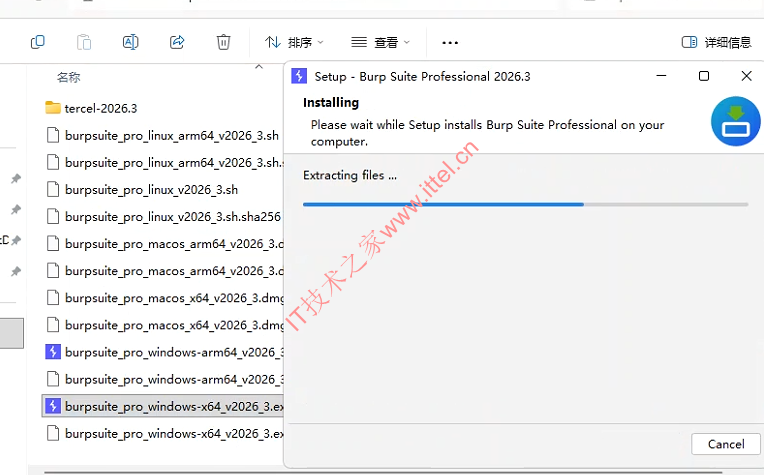
Task: Click the Rename icon in toolbar
Action: tap(130, 42)
